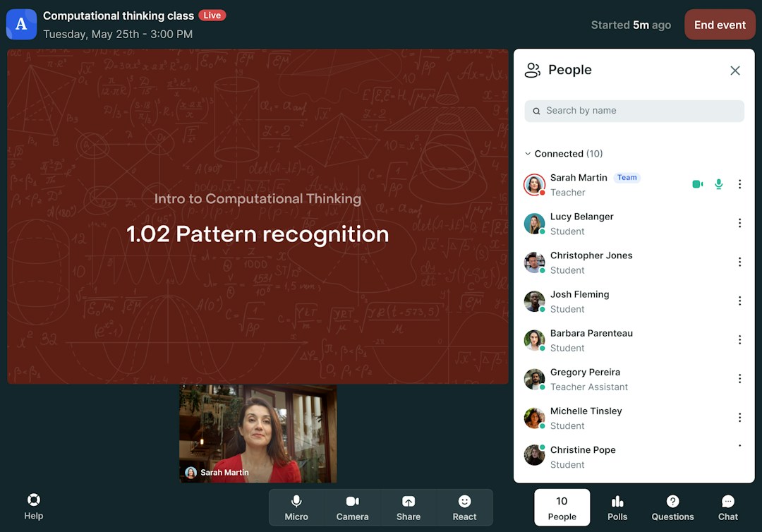The height and width of the screenshot is (532, 762).
Task: Select the 10 People tab
Action: tap(562, 508)
